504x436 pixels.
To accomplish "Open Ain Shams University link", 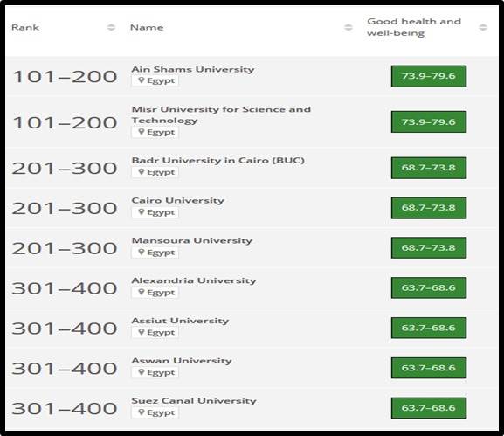I will (193, 69).
